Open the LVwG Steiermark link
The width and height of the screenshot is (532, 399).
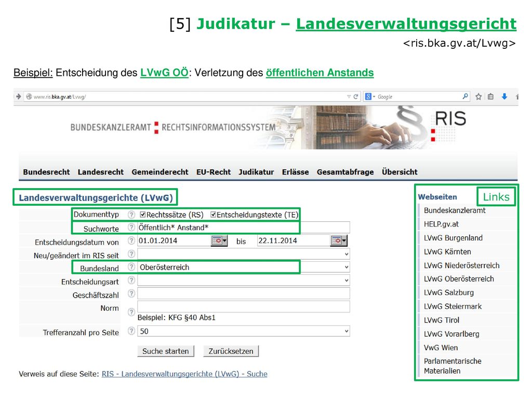[x=453, y=307]
